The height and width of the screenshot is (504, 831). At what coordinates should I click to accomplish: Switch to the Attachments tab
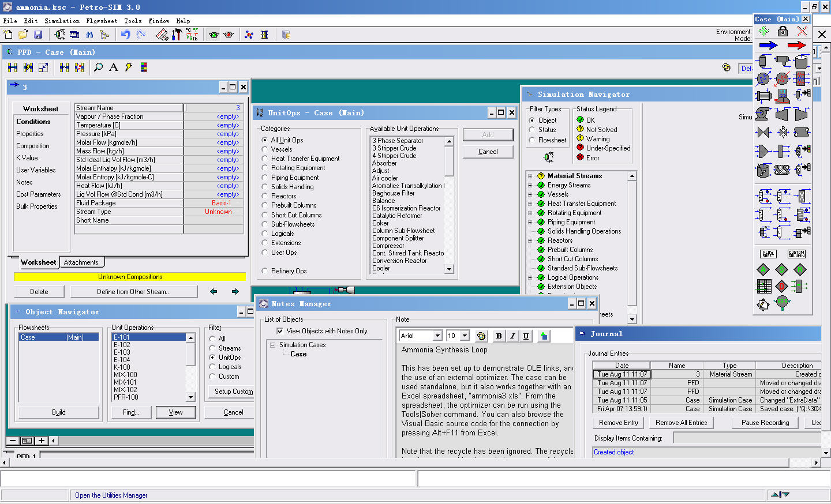[x=81, y=262]
